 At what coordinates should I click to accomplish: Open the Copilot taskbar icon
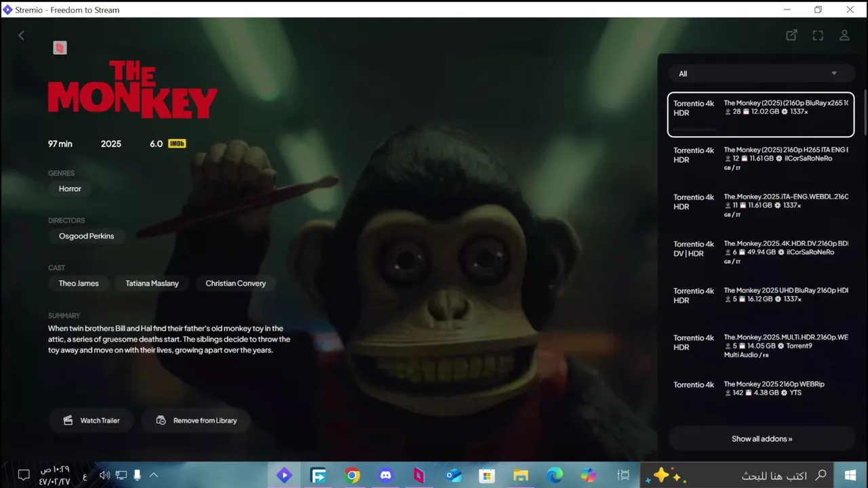click(588, 475)
